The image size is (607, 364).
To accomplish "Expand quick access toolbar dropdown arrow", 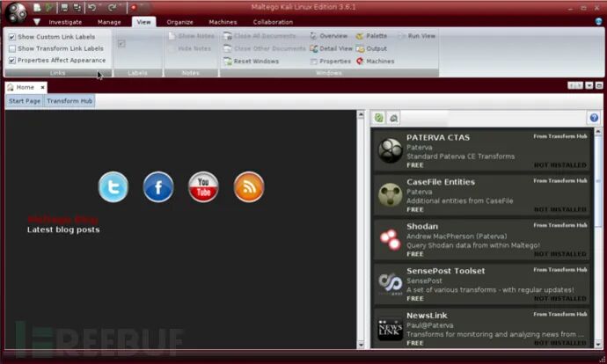I will [x=37, y=22].
